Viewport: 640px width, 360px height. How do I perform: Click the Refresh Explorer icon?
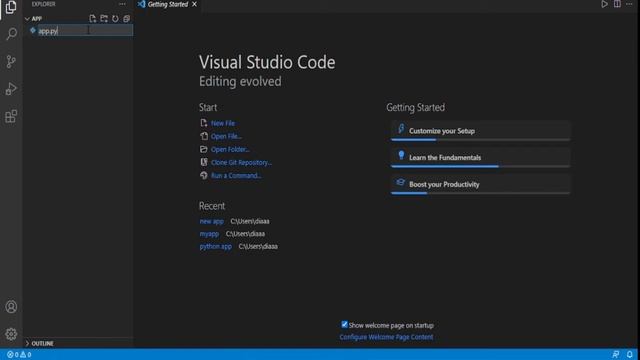[115, 18]
